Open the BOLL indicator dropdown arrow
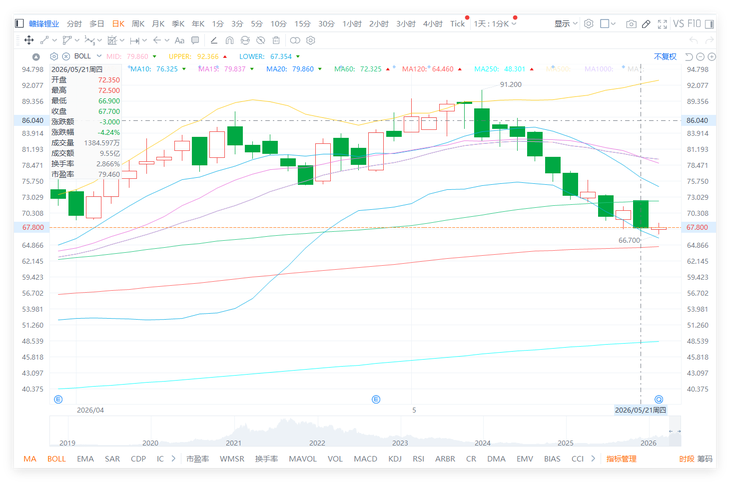Image resolution: width=730 pixels, height=482 pixels. 99,56
